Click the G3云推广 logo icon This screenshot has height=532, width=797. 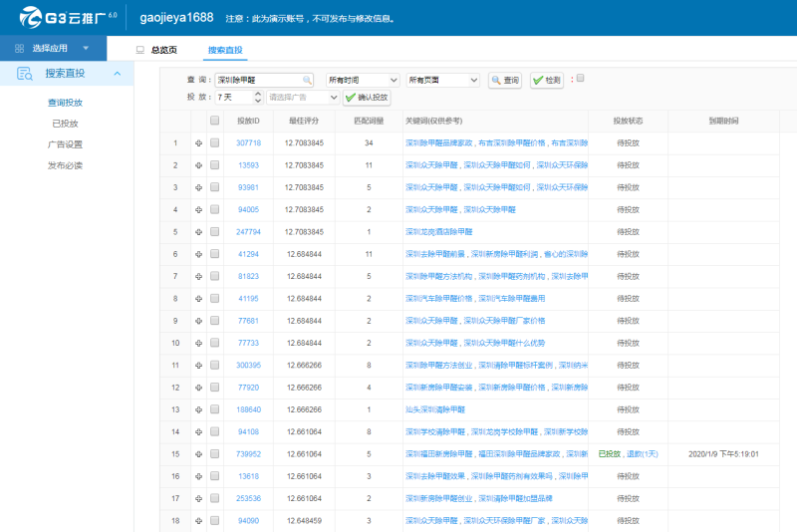point(31,17)
